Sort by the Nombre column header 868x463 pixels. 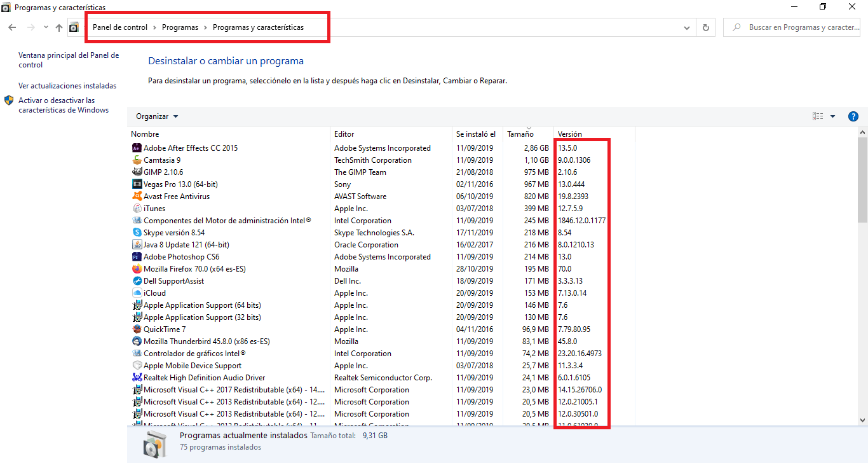point(229,134)
